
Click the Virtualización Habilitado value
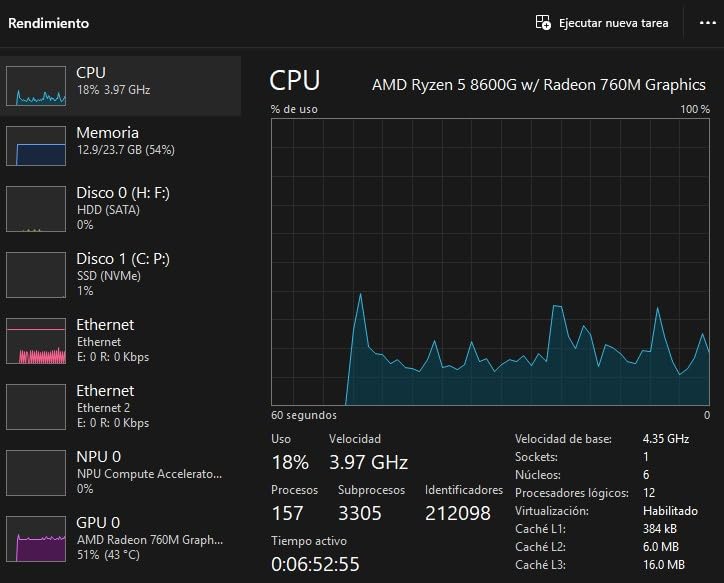(670, 510)
